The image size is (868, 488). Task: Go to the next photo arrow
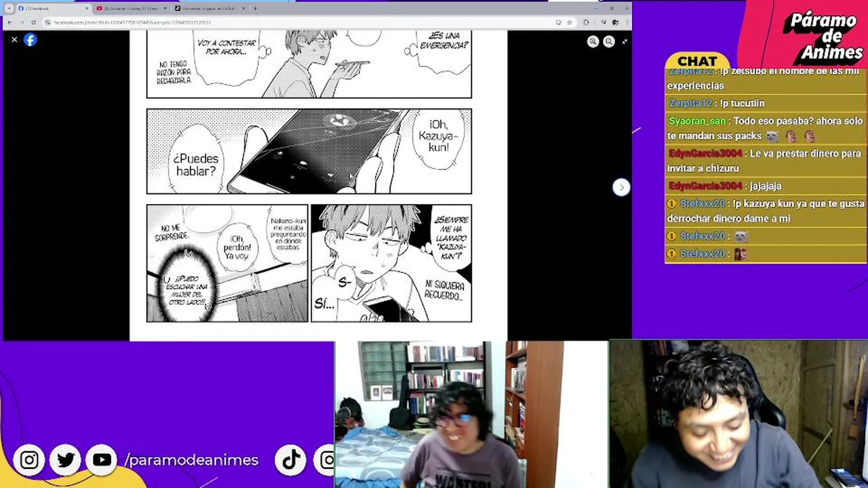point(621,187)
